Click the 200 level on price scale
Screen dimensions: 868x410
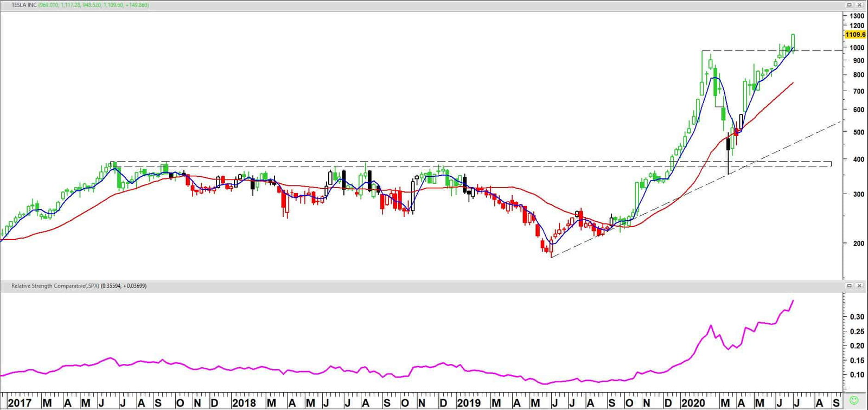pos(859,244)
